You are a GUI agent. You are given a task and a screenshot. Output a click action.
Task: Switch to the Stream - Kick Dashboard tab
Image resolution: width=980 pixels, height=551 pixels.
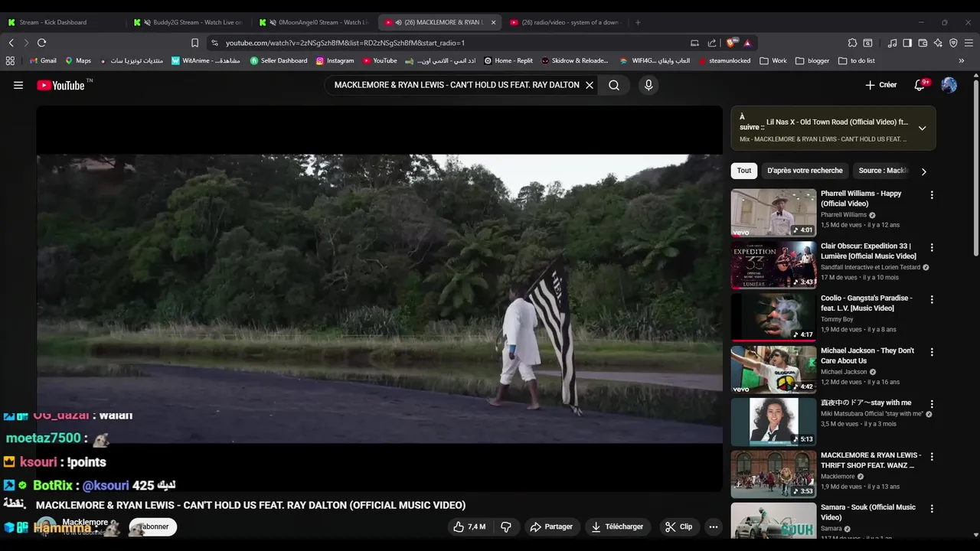[61, 22]
